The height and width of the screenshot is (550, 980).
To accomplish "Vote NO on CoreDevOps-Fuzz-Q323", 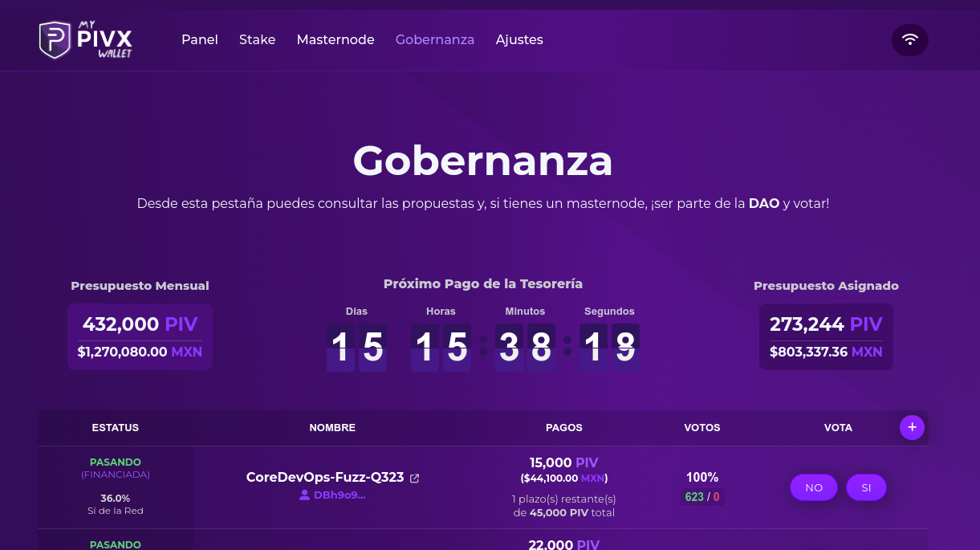I will click(x=814, y=487).
